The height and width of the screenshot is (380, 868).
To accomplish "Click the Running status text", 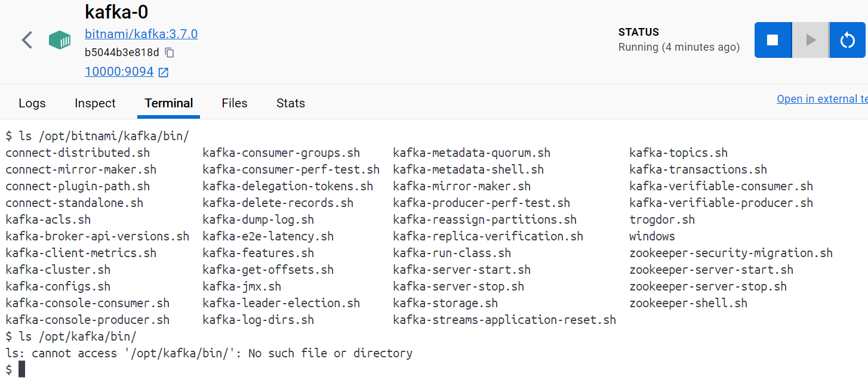I will tap(679, 47).
